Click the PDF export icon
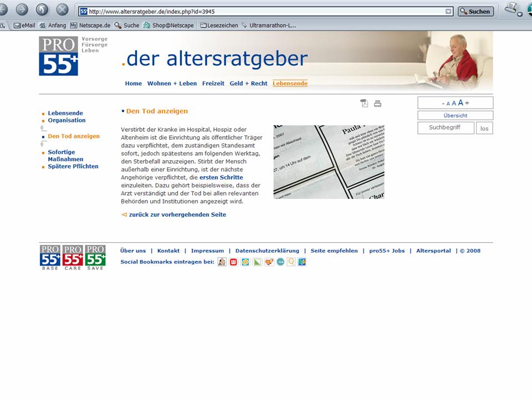 click(364, 103)
